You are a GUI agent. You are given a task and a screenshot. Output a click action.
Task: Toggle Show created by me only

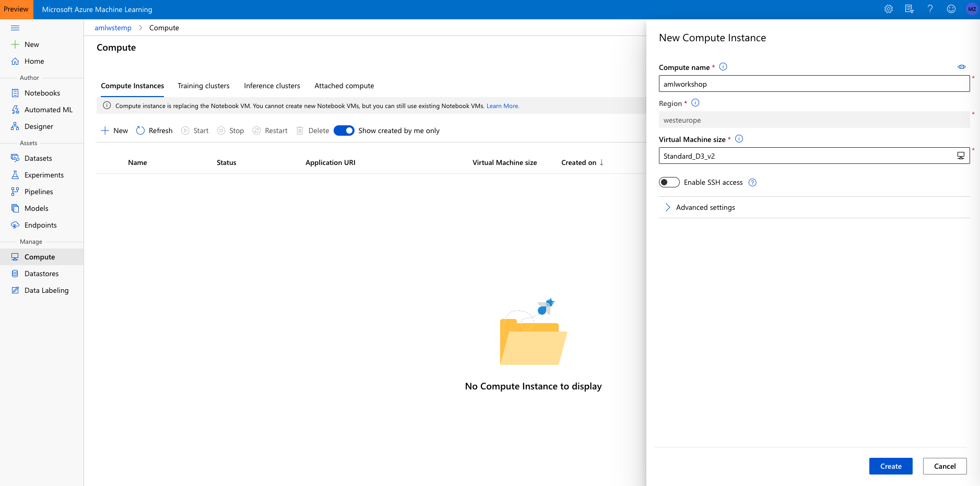344,131
